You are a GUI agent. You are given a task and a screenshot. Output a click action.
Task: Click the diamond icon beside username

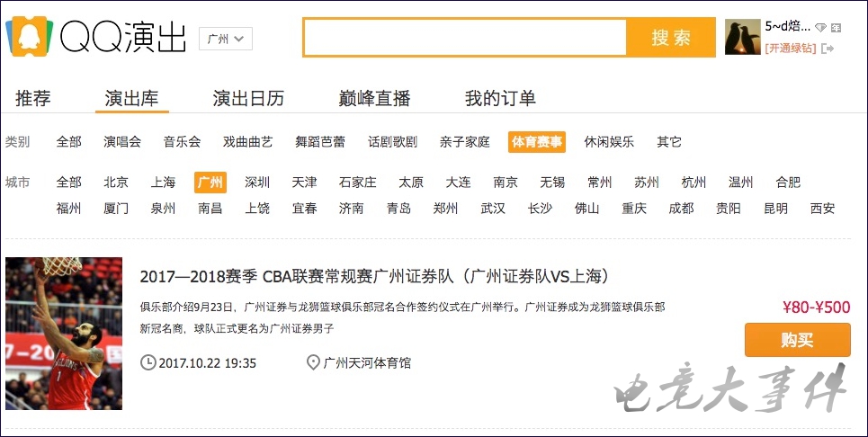tap(820, 28)
